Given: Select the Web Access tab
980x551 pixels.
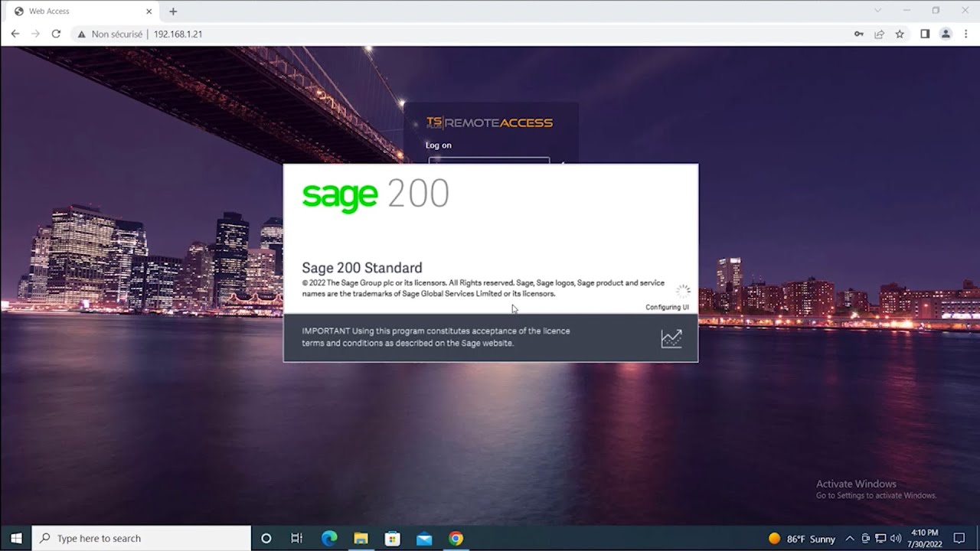Looking at the screenshot, I should point(83,11).
